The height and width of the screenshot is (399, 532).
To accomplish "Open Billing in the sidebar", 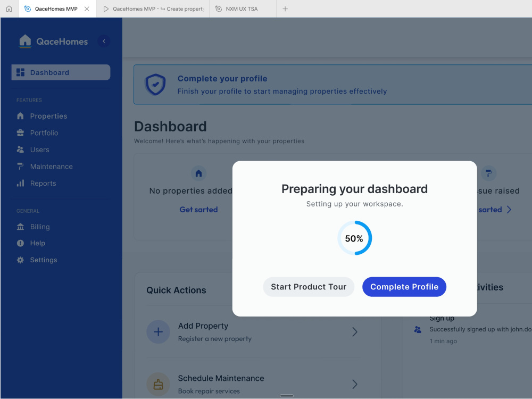I will 40,227.
